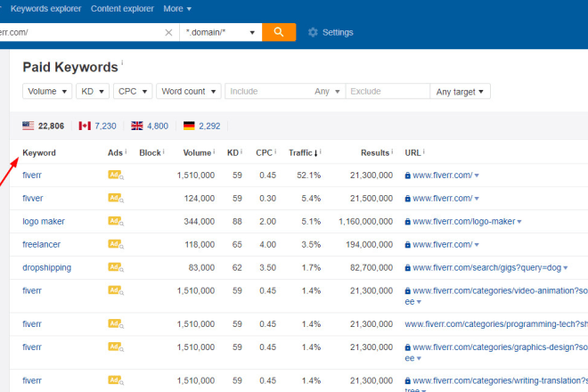
Task: Click info icon beside URL column header
Action: coord(424,151)
